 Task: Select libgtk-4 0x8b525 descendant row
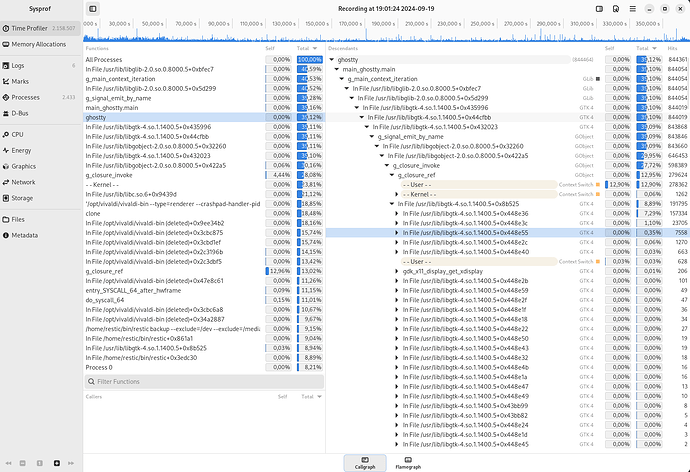tap(508, 204)
